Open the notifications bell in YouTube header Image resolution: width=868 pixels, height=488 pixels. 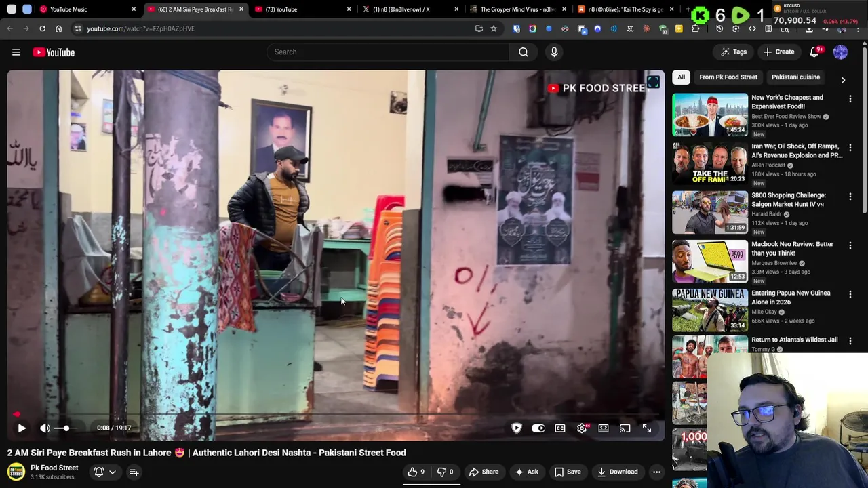(815, 52)
